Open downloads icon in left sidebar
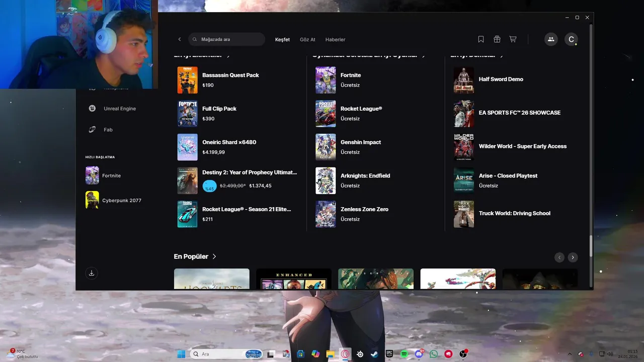The image size is (644, 362). [91, 273]
